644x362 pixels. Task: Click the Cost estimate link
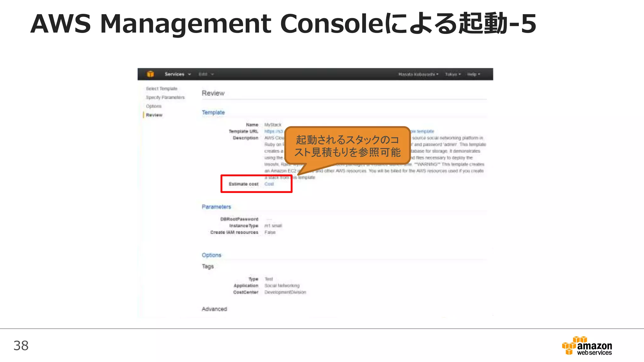(269, 184)
